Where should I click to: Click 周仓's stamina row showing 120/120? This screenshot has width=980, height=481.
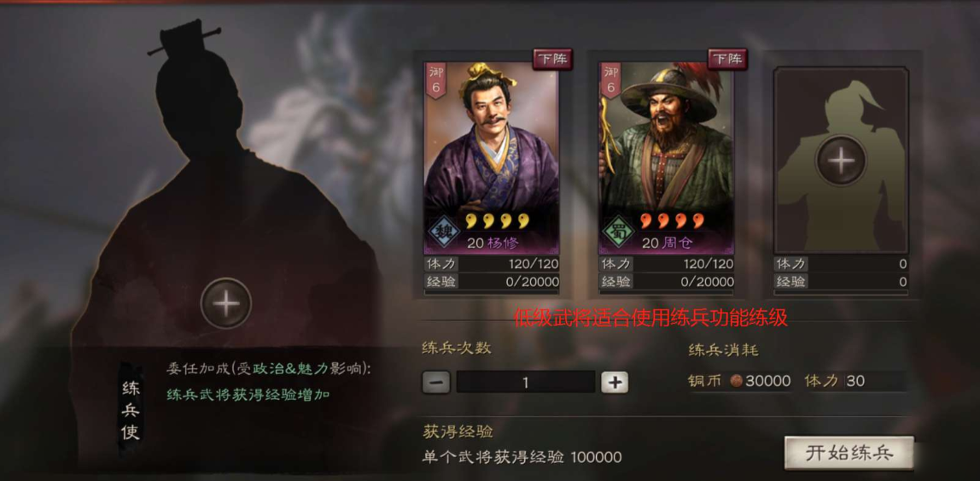point(666,264)
